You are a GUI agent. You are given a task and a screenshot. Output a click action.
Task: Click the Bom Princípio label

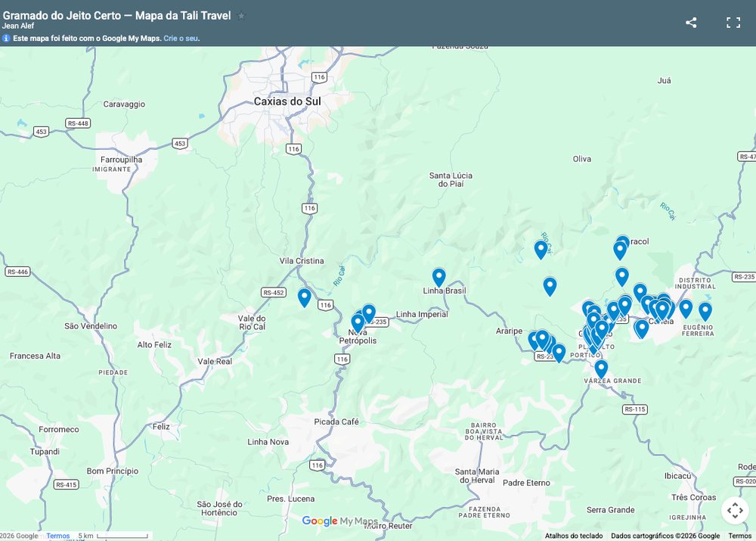click(113, 471)
